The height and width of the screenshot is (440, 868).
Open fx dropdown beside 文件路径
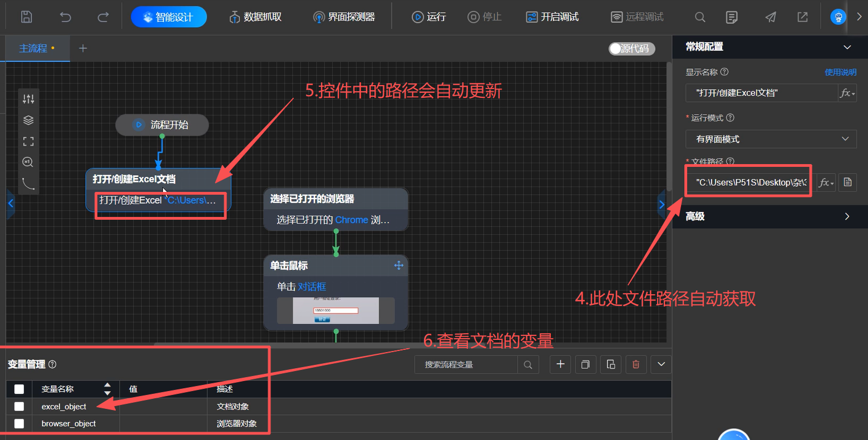click(826, 182)
